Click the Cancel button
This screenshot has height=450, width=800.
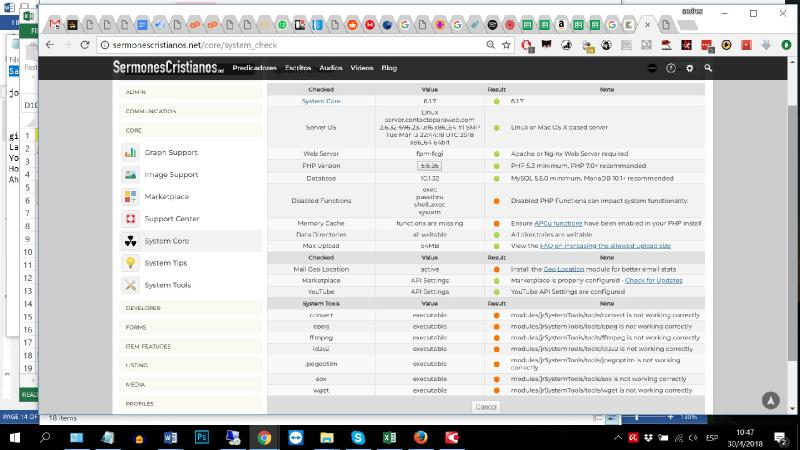click(485, 407)
